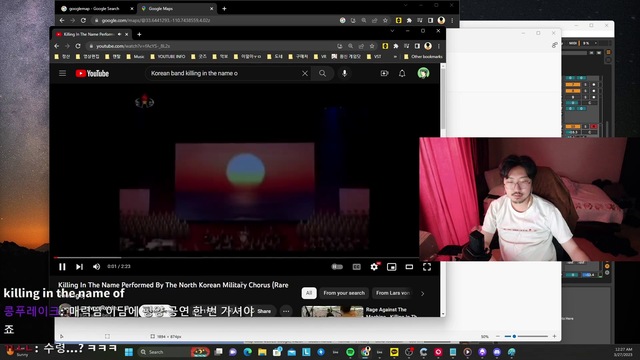640x360 pixels.
Task: Reload the Google Maps page in the rear window
Action: pos(83,20)
